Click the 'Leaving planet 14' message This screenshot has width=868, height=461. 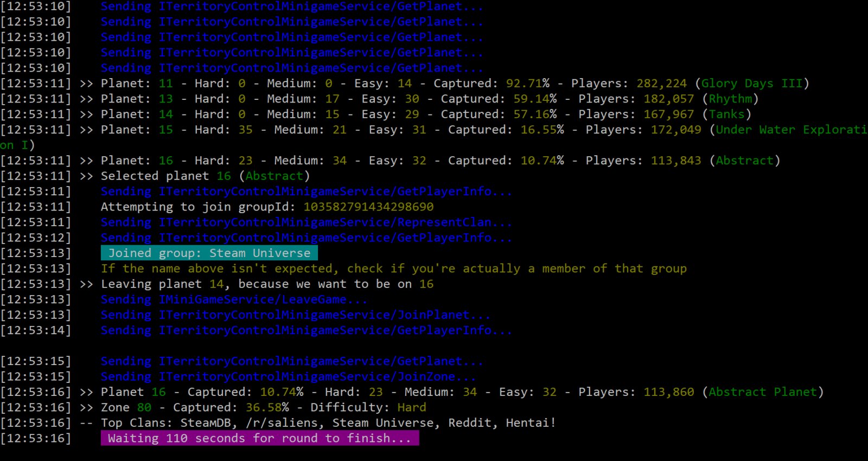coord(267,284)
